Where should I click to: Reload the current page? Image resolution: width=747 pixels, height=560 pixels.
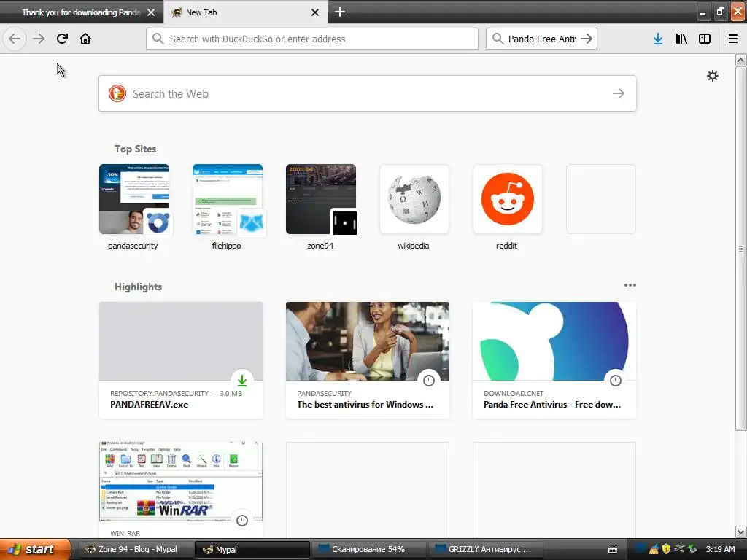click(x=62, y=39)
